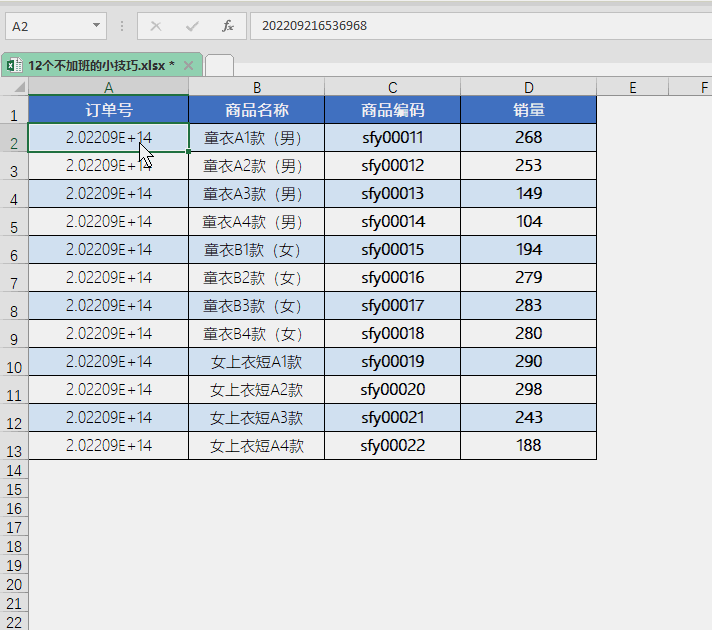This screenshot has height=630, width=712.
Task: Select column D header
Action: pyautogui.click(x=528, y=88)
